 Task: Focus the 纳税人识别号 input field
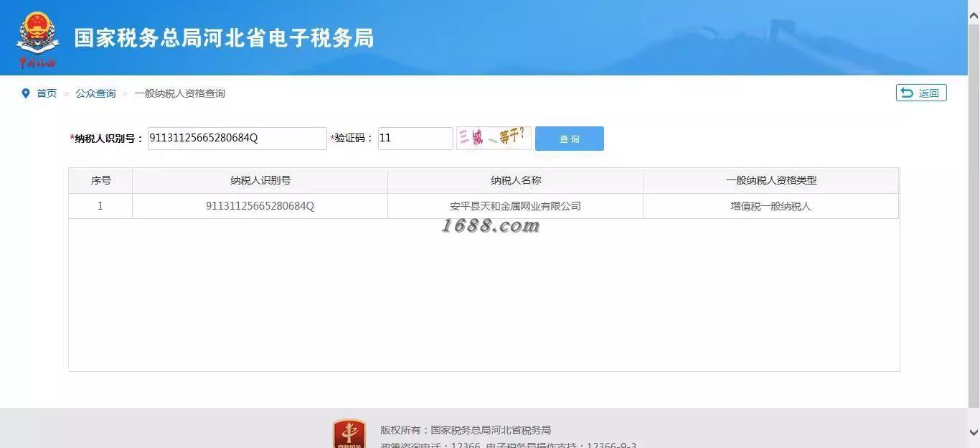237,139
